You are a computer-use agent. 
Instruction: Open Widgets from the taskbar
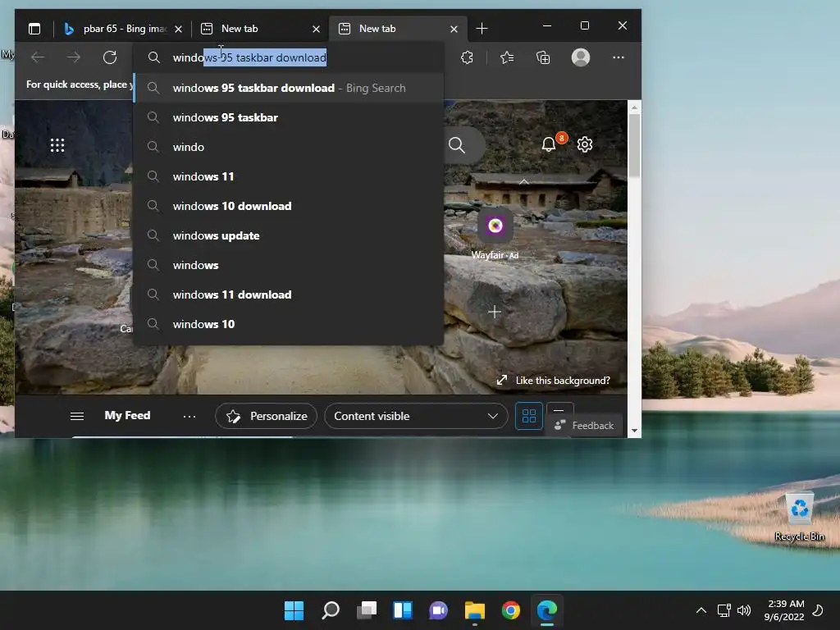[x=402, y=610]
